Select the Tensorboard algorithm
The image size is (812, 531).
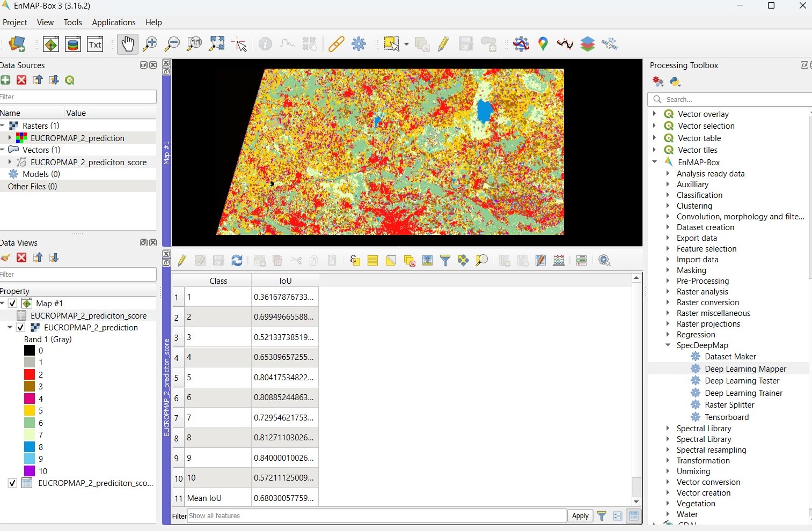tap(727, 417)
